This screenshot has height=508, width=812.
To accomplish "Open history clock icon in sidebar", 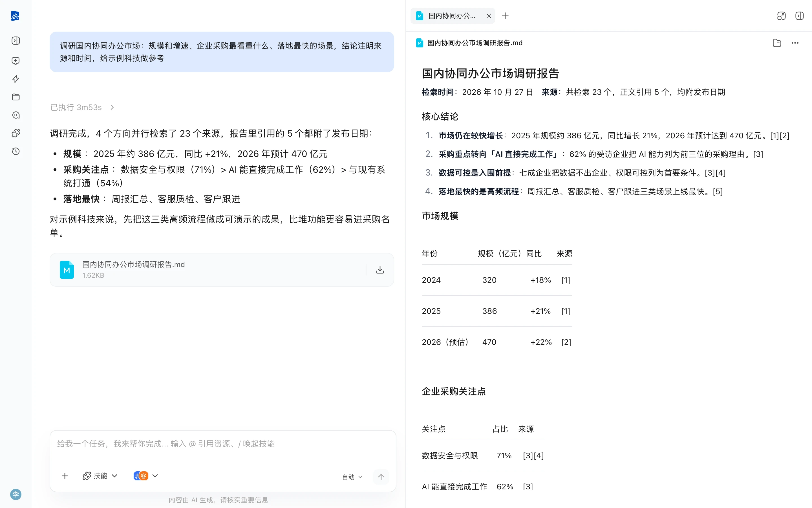I will coord(16,151).
